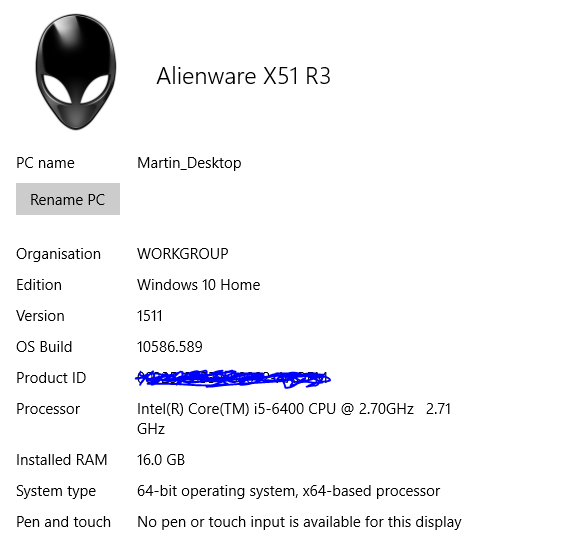Select the Alienware X51 R3 heading
573x539 pixels.
(243, 76)
